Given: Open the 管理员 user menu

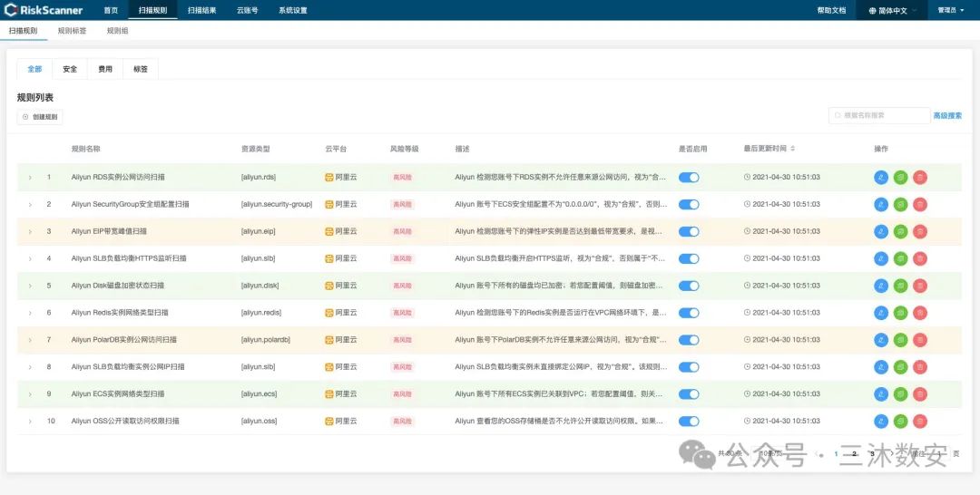Looking at the screenshot, I should click(951, 11).
